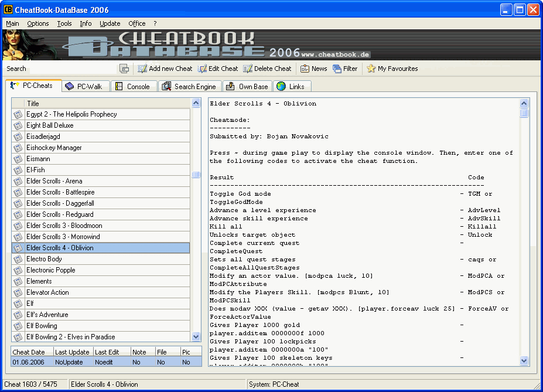
Task: Click the Edit Cheat pencil icon
Action: tap(202, 69)
